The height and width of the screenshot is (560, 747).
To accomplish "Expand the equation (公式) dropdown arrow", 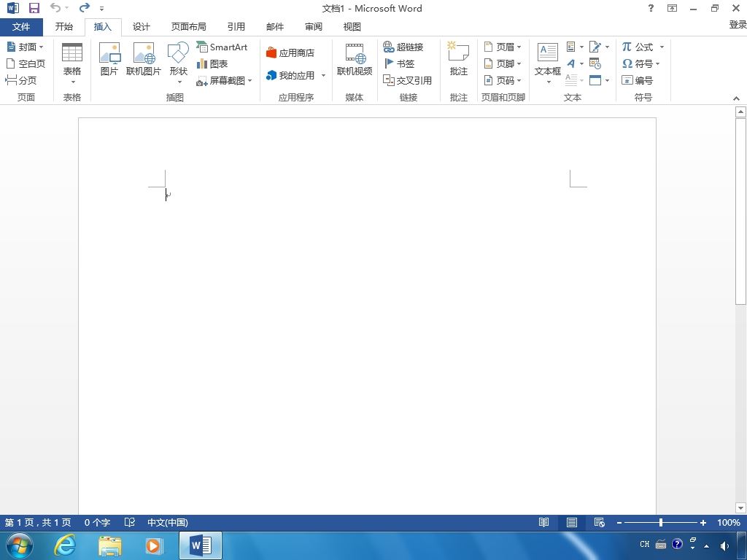I will pos(662,47).
